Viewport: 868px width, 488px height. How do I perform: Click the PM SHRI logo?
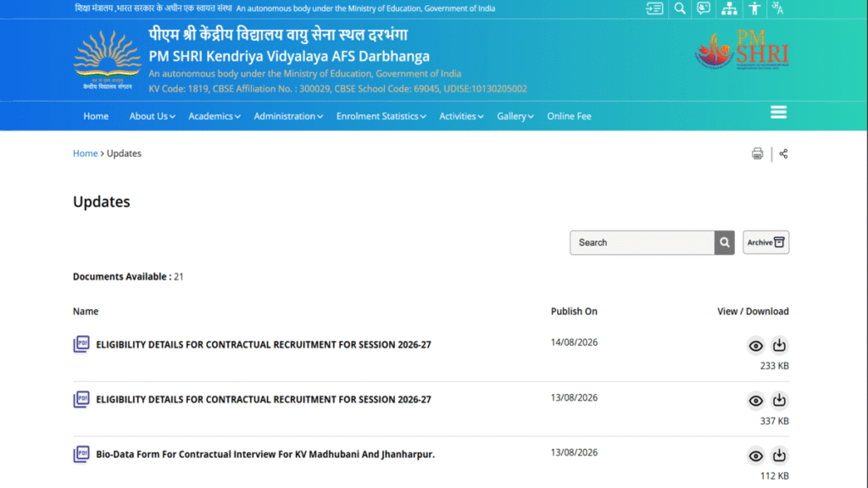tap(742, 49)
